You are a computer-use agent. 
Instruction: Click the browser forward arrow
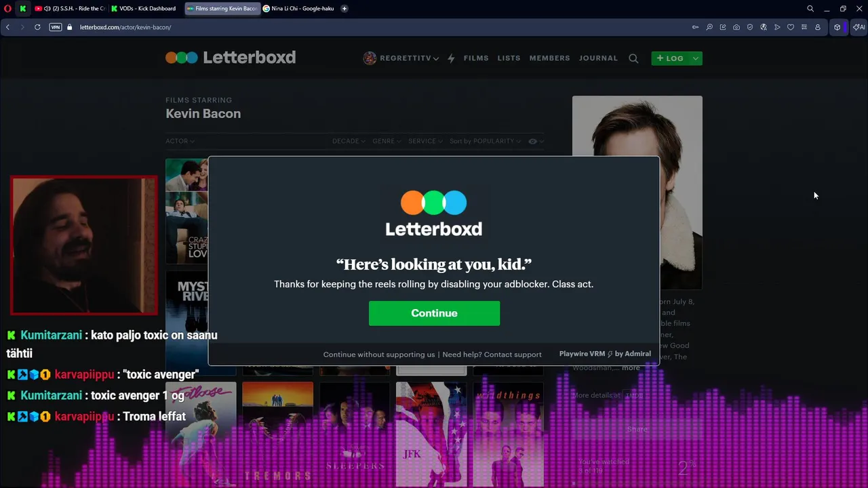click(22, 27)
